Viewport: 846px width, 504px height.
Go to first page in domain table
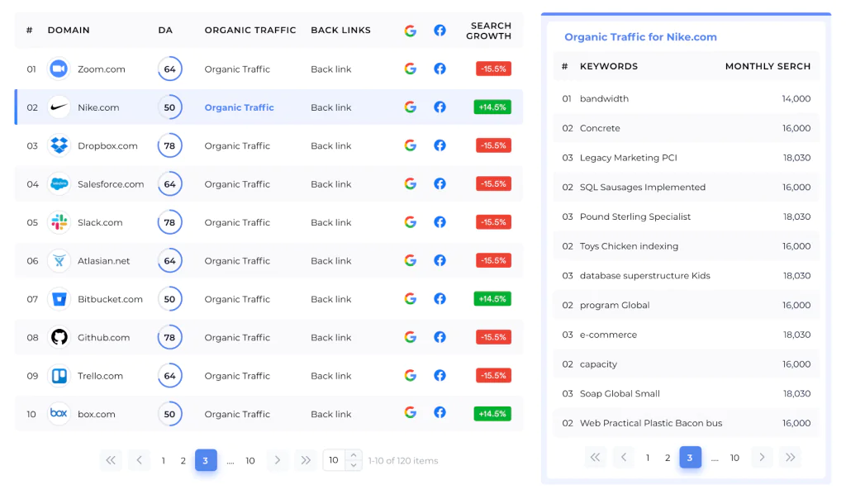tap(111, 460)
